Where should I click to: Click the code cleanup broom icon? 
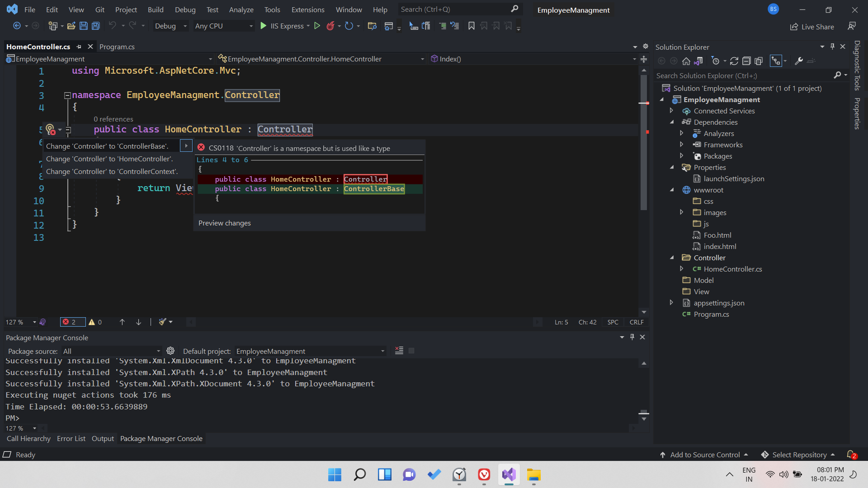click(162, 322)
